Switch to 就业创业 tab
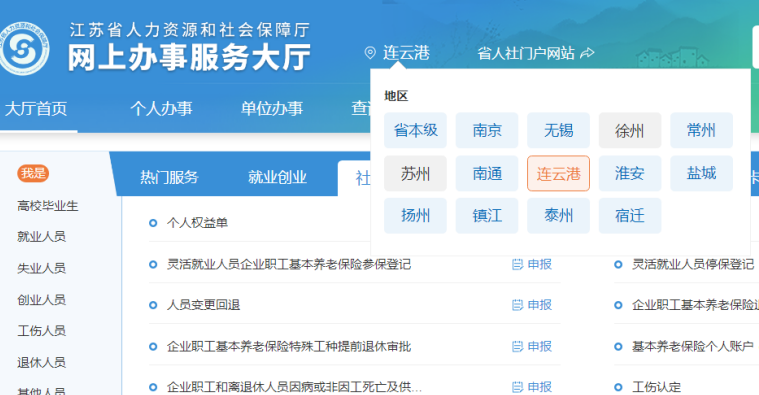Screen dimensions: 759x395 click(277, 177)
